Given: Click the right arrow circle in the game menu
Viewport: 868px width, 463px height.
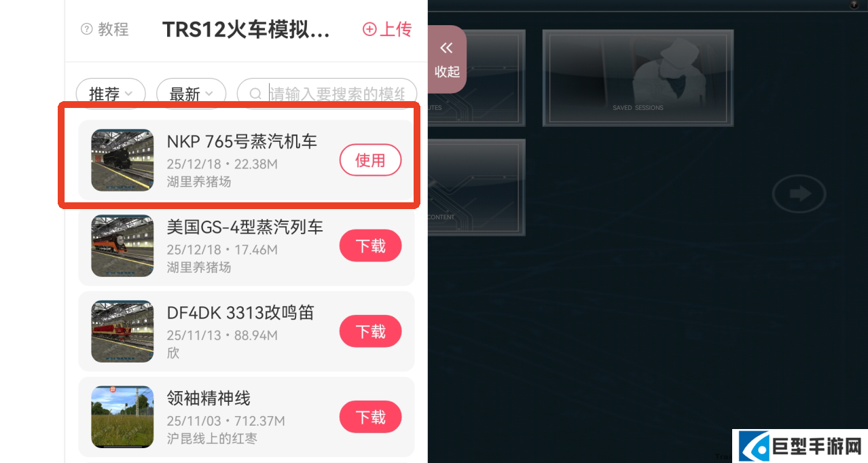Looking at the screenshot, I should point(799,194).
